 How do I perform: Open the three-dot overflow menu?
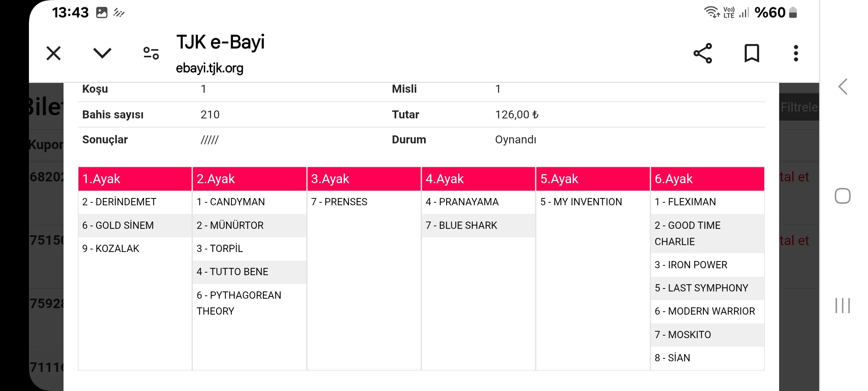796,54
